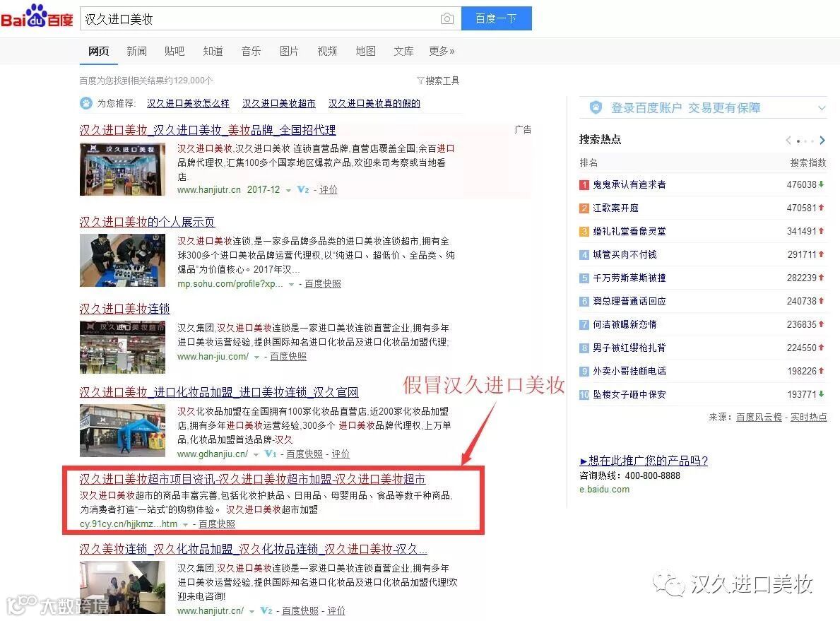Click thumbnail of 个人展示页 result
The image size is (840, 621).
pyautogui.click(x=123, y=261)
